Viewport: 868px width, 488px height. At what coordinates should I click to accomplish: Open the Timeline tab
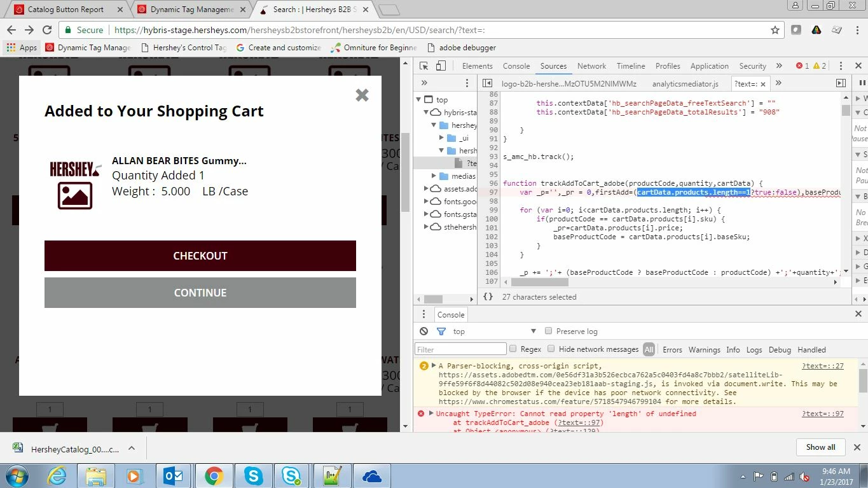pos(631,66)
